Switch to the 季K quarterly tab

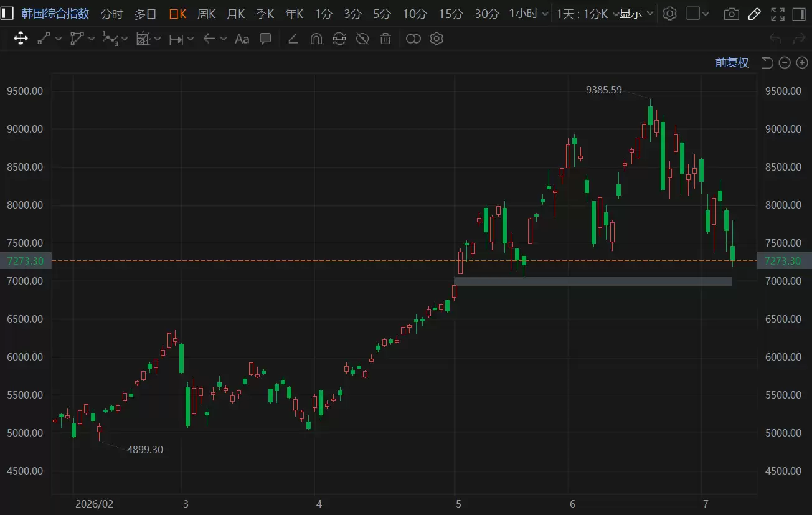(x=265, y=14)
